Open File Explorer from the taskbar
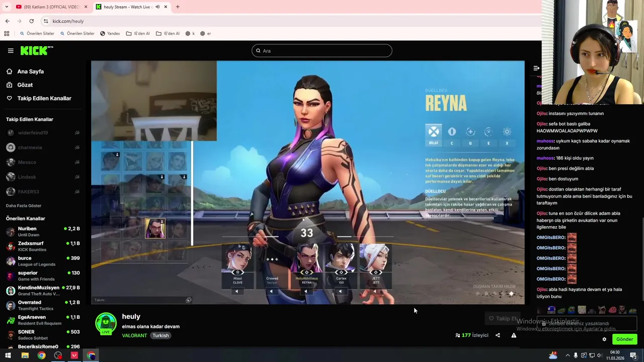The image size is (644, 362). pyautogui.click(x=25, y=355)
